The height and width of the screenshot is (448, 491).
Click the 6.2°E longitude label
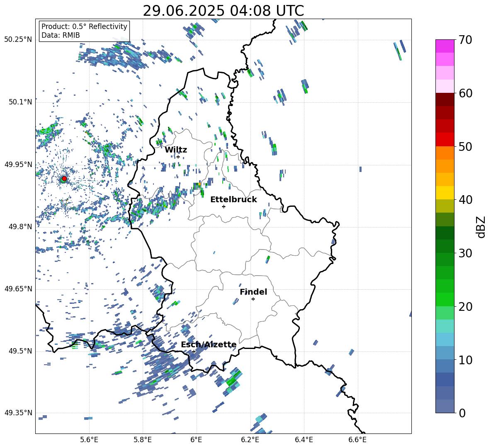(x=250, y=440)
